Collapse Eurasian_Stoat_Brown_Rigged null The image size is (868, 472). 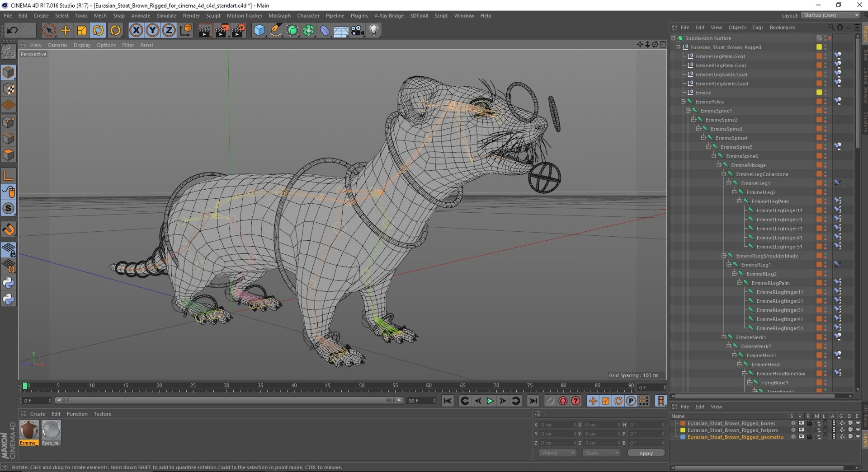point(678,47)
